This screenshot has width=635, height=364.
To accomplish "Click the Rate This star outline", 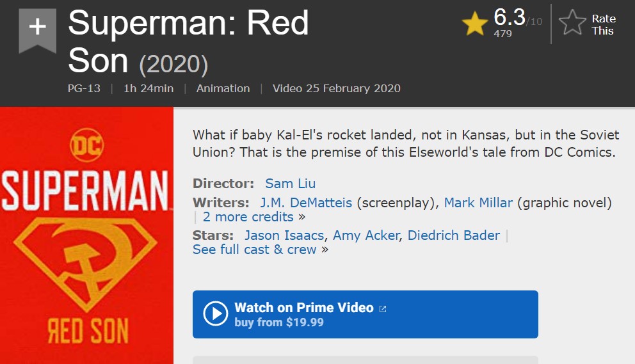I will pyautogui.click(x=572, y=24).
